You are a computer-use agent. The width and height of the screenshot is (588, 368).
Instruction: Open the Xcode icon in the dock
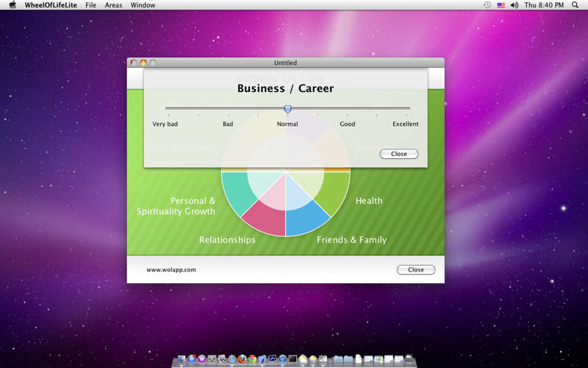262,359
